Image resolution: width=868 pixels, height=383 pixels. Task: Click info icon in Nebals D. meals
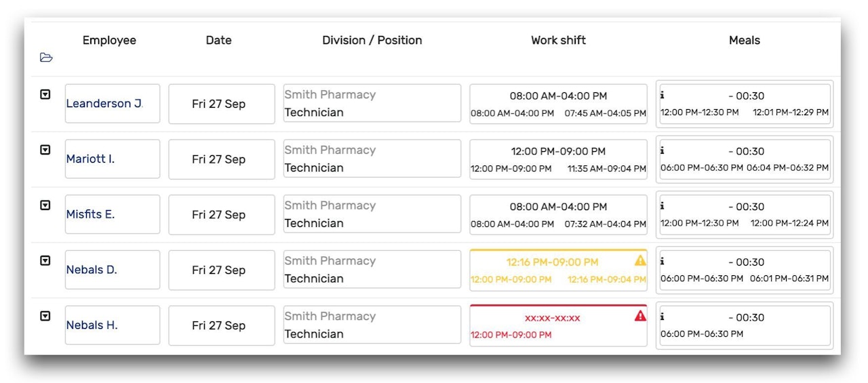click(x=663, y=261)
